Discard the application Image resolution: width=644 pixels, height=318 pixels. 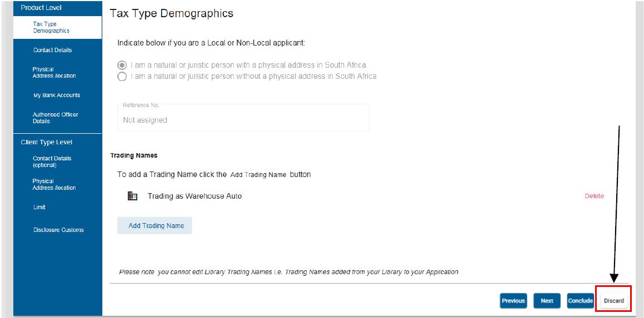point(614,301)
